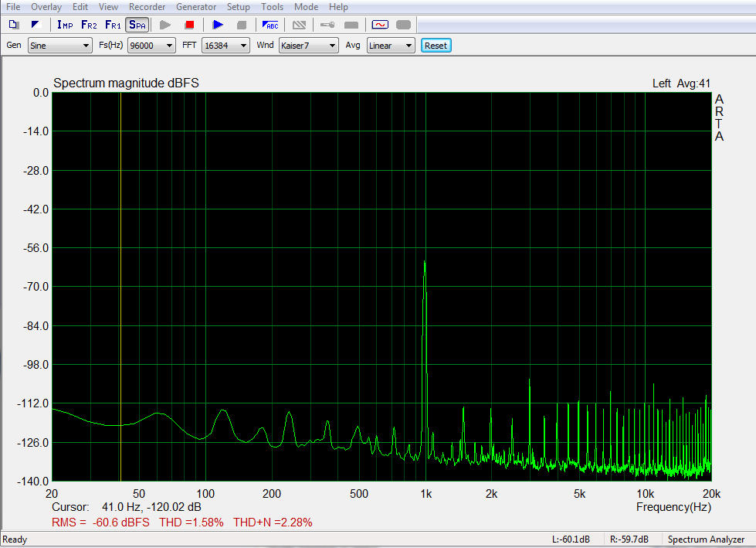Click the gray hatched overlay icon
The height and width of the screenshot is (548, 756).
coord(299,25)
